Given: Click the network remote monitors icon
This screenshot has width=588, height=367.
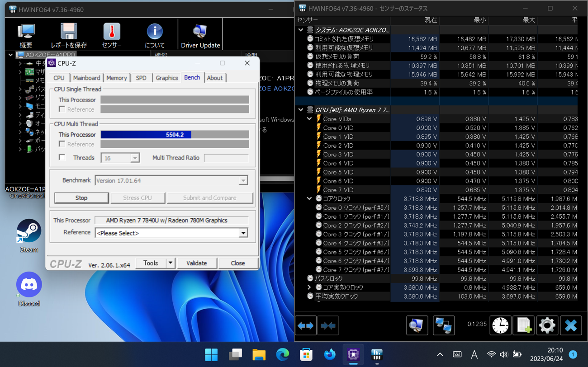Looking at the screenshot, I should (x=444, y=325).
